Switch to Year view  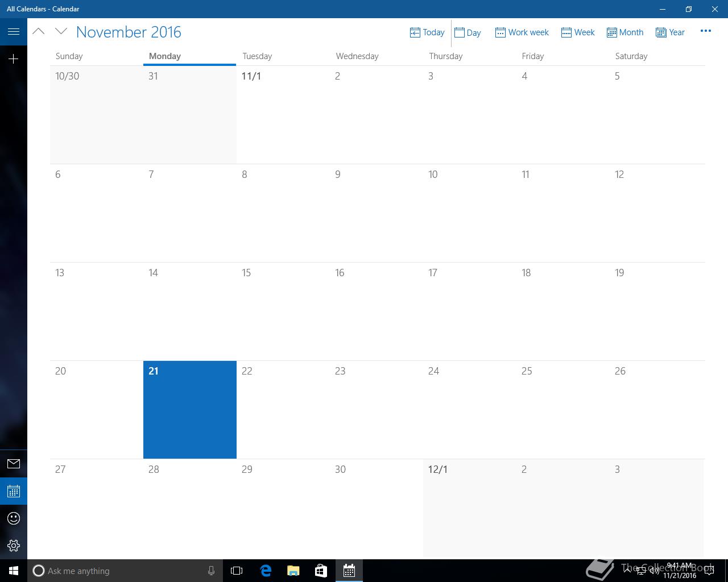pos(670,32)
